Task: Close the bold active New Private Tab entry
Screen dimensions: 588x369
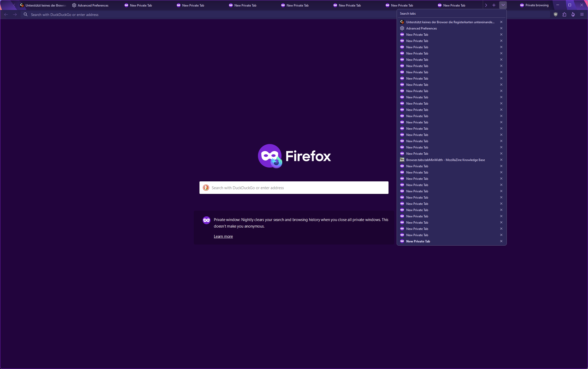Action: (x=501, y=241)
